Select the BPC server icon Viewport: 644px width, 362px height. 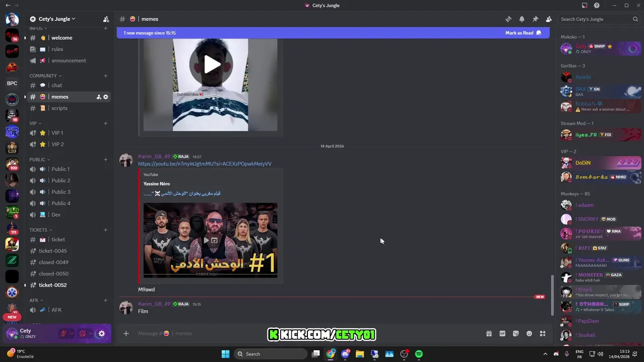tap(12, 83)
